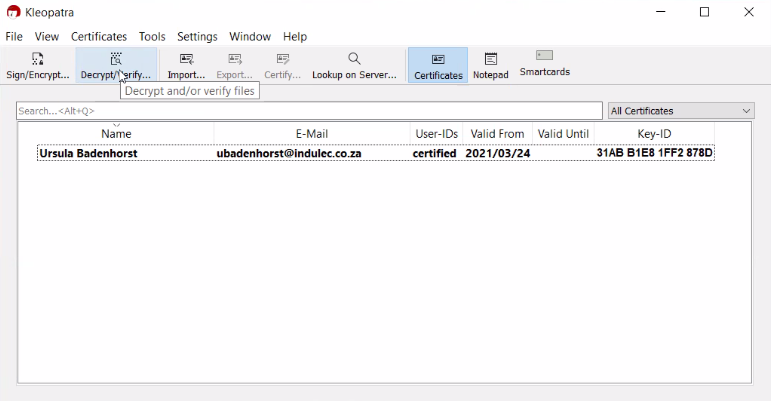The image size is (771, 401).
Task: Sort by the E-Mail column header
Action: pos(312,134)
